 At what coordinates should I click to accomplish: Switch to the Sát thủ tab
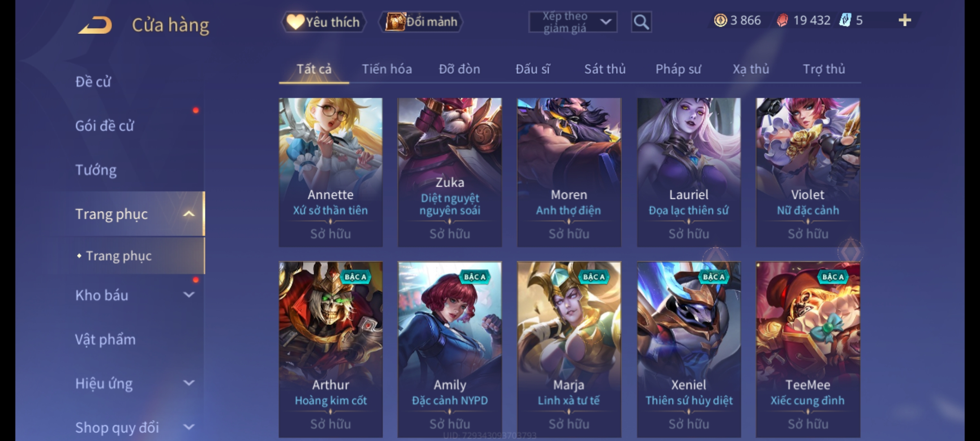(605, 69)
